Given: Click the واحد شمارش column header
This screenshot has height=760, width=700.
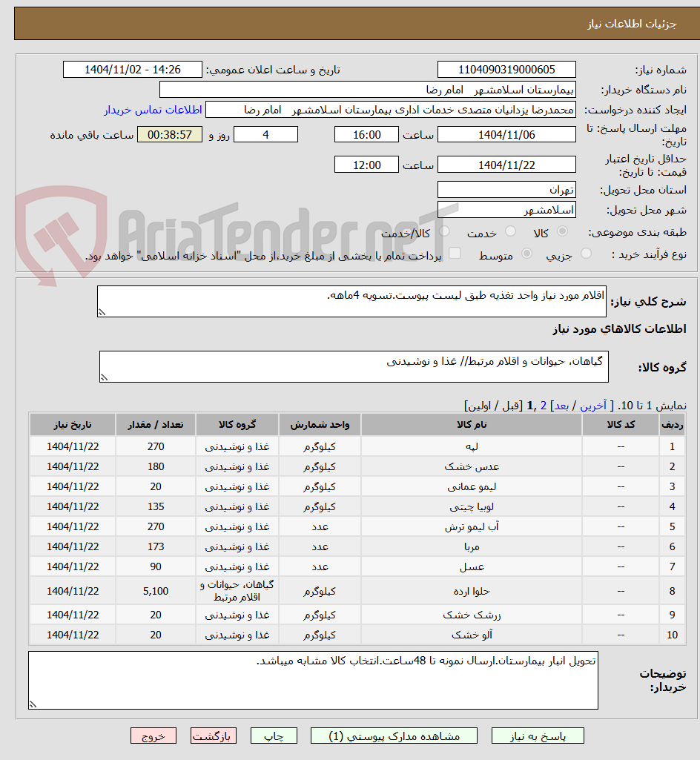Looking at the screenshot, I should coord(320,425).
